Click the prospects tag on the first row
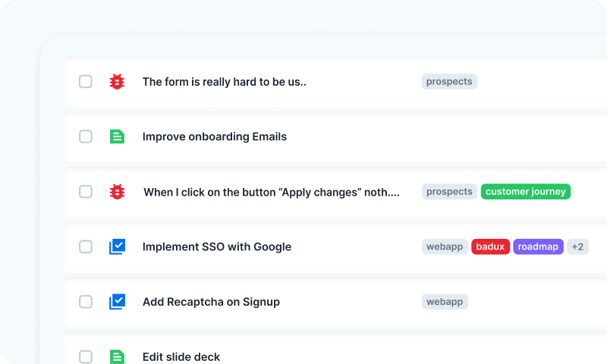Screen dimensions: 607x364 pos(449,82)
